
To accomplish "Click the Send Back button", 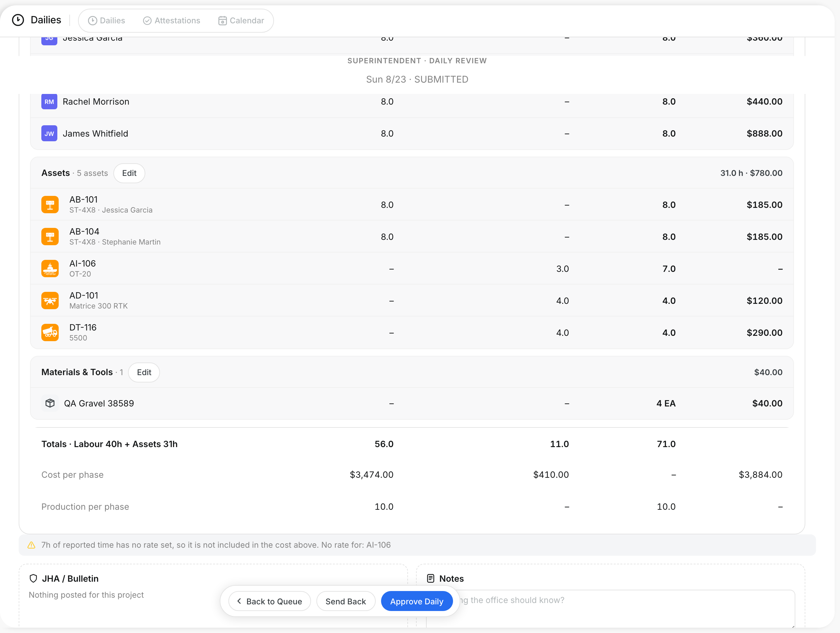I will tap(346, 601).
